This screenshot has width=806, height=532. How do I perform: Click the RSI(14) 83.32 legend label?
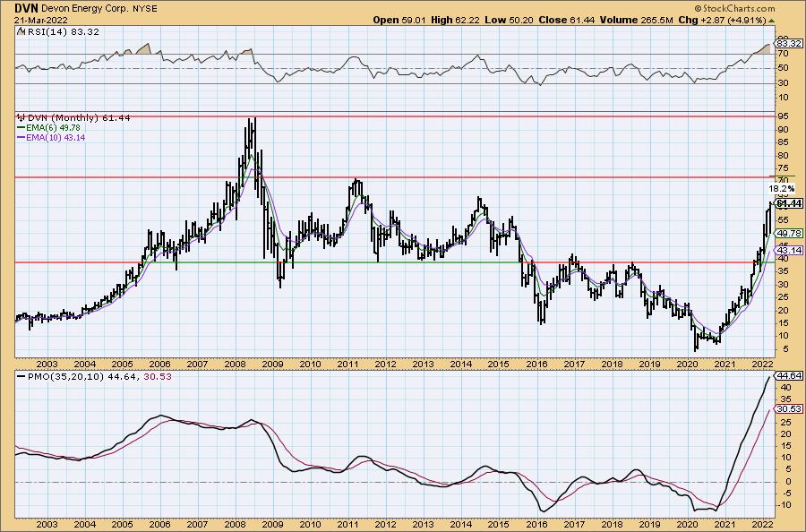click(x=62, y=31)
